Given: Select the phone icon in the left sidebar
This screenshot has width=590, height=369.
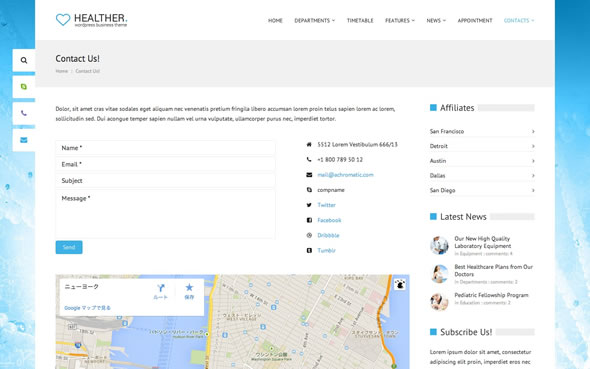Looking at the screenshot, I should point(24,113).
